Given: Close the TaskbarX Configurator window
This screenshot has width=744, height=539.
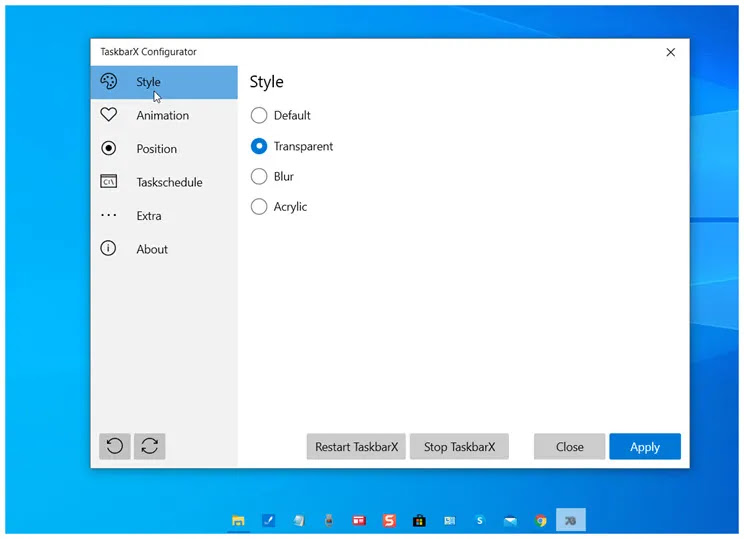Looking at the screenshot, I should 670,52.
